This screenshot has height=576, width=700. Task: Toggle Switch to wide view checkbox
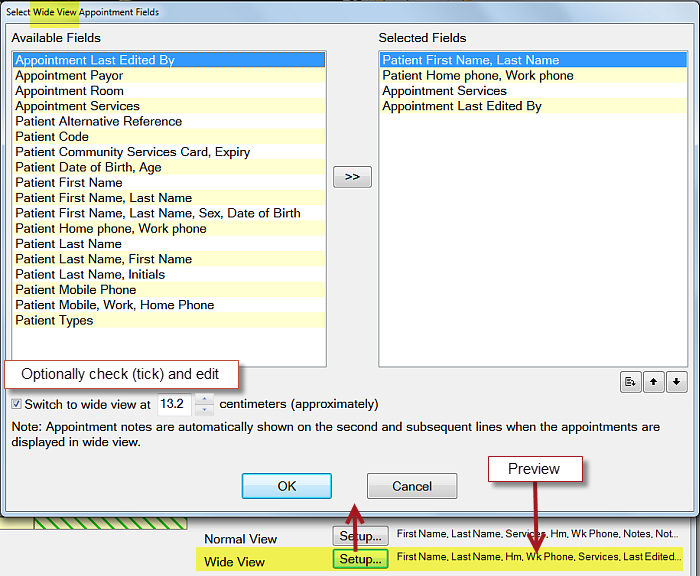17,404
